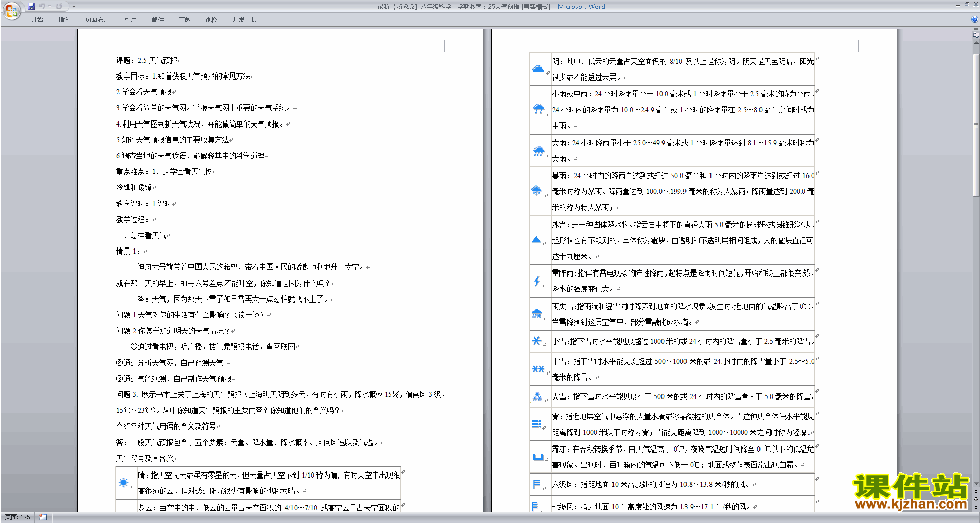Viewport: 980px width, 523px height.
Task: Click the vertical scrollbar down arrow
Action: (x=976, y=484)
